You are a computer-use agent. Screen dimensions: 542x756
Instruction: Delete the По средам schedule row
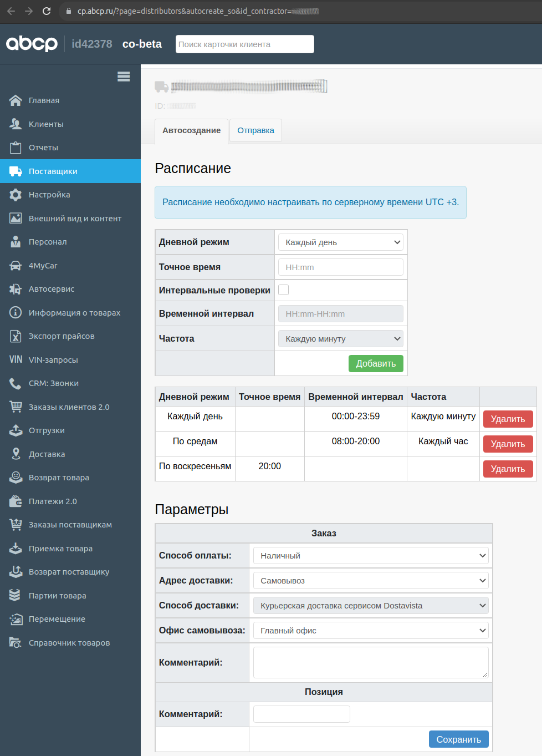click(x=508, y=444)
